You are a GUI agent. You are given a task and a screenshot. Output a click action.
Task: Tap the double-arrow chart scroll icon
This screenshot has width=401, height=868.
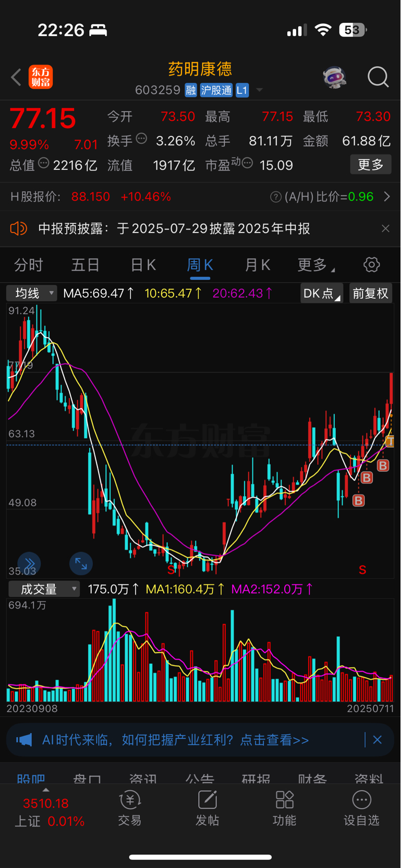point(29,564)
